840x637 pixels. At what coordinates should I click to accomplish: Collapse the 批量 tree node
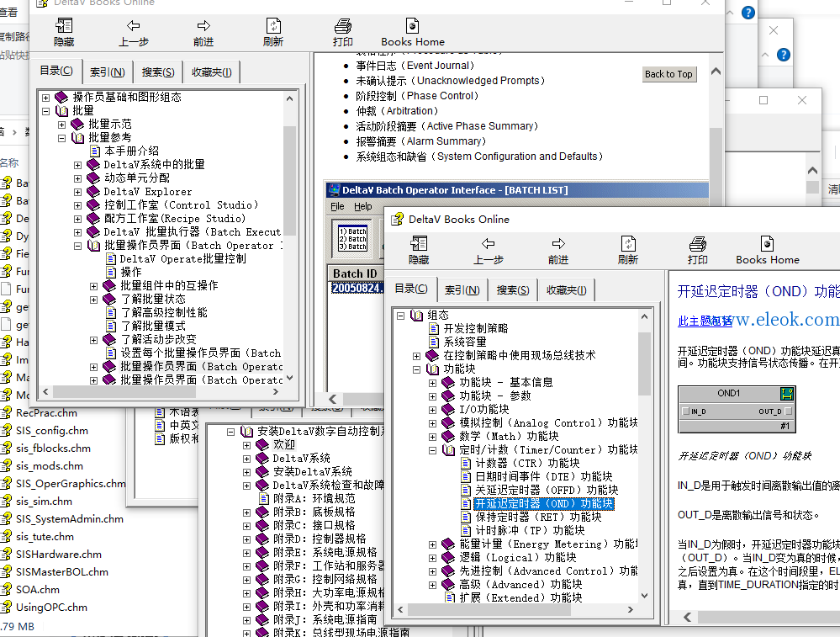click(x=46, y=111)
